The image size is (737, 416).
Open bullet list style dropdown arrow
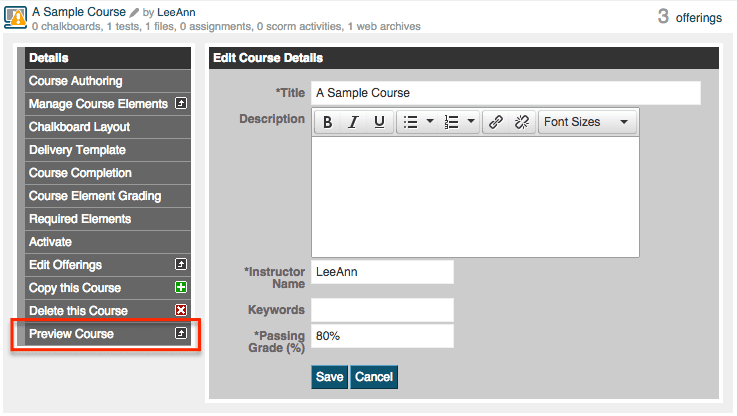pos(430,121)
